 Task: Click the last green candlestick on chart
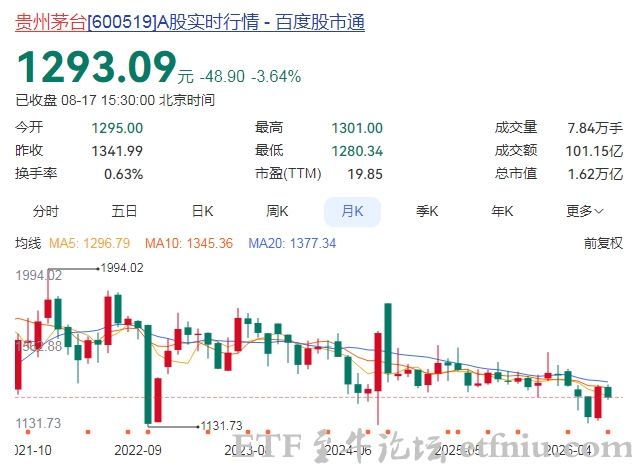tap(608, 392)
